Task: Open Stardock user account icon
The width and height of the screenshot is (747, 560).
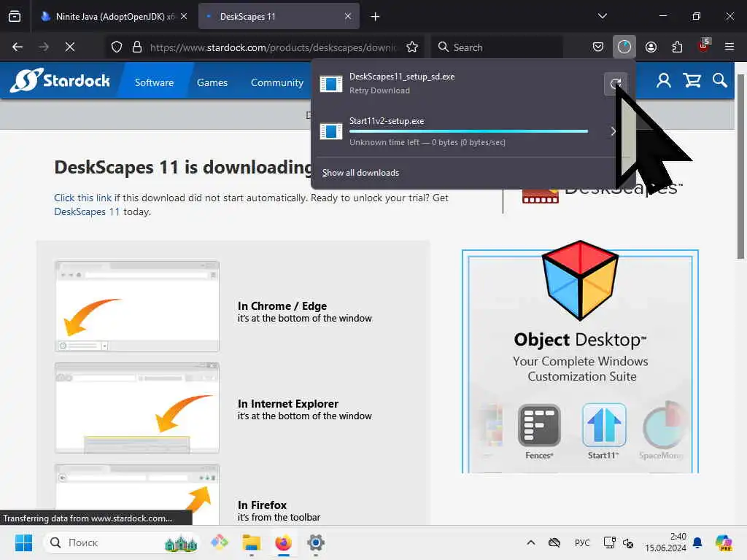Action: tap(664, 80)
